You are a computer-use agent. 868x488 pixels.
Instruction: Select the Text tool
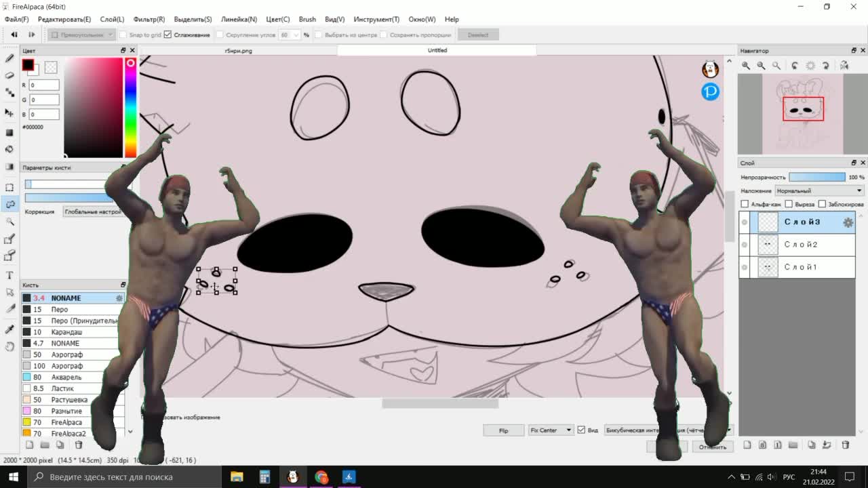click(x=9, y=275)
